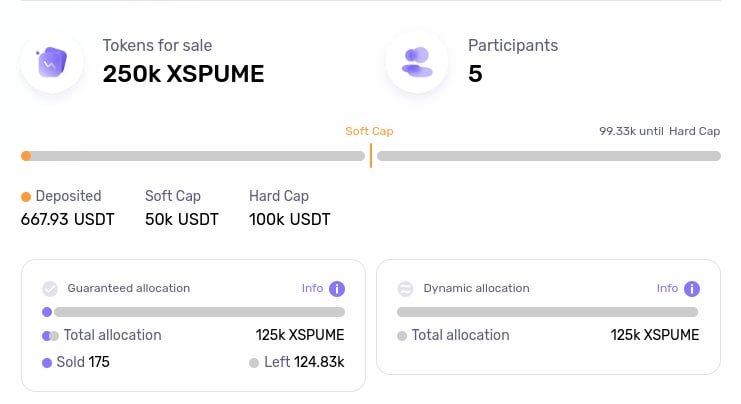
Task: Click the Guaranteed allocation Info link
Action: tap(312, 288)
